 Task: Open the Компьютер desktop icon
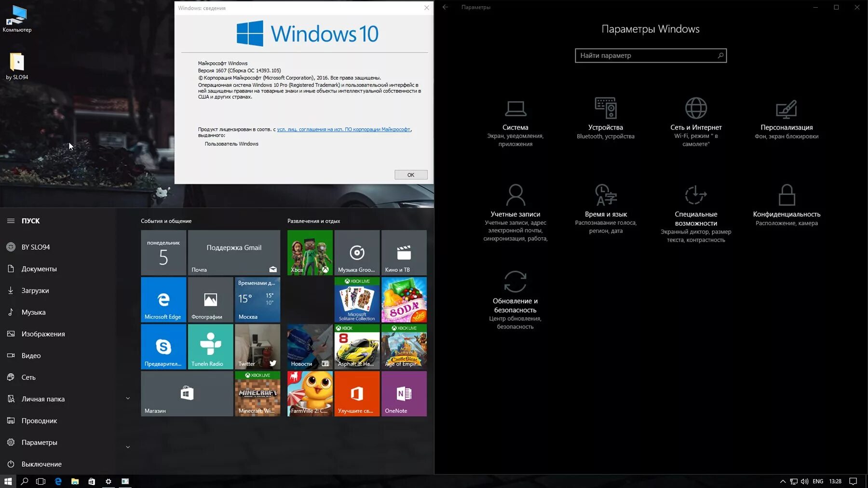coord(17,19)
